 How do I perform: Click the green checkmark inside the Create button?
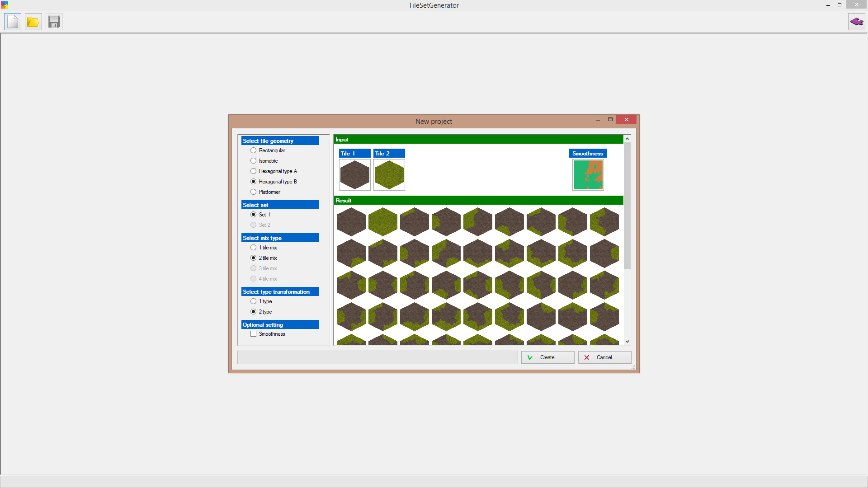click(529, 357)
